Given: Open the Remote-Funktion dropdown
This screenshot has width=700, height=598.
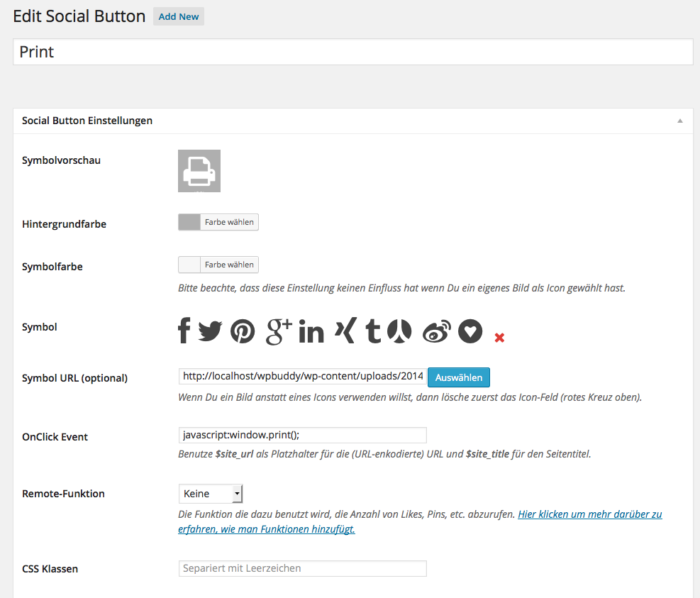Looking at the screenshot, I should tap(211, 494).
